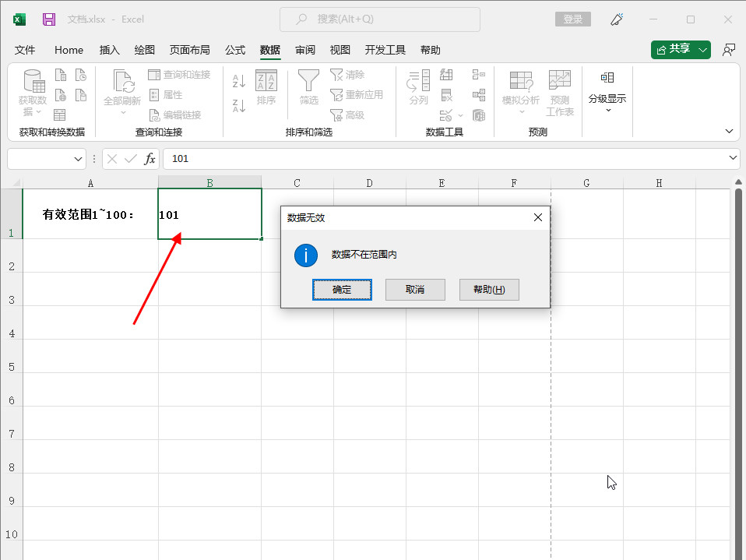Switch to the 插入 (Insert) tab
This screenshot has height=560, width=746.
point(109,50)
